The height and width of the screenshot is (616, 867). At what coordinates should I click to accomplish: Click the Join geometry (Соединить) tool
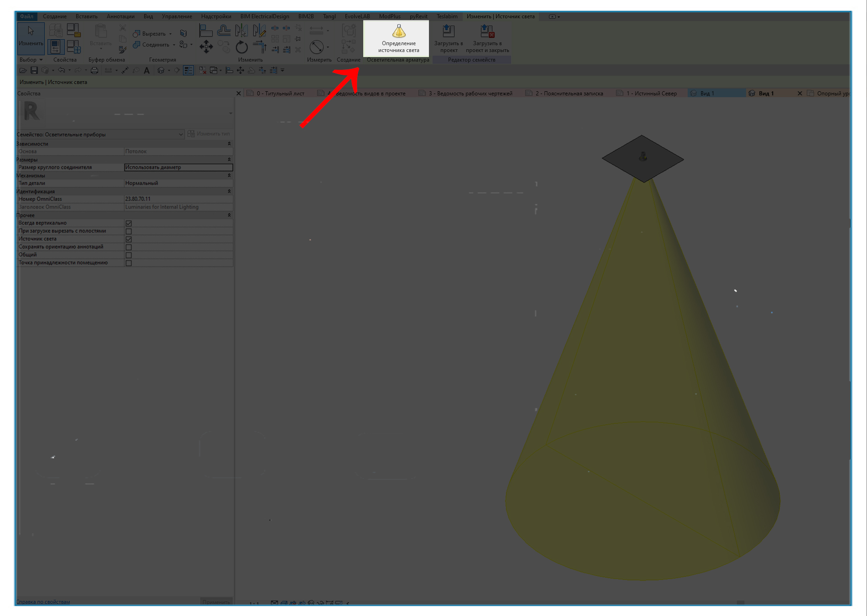tap(151, 45)
